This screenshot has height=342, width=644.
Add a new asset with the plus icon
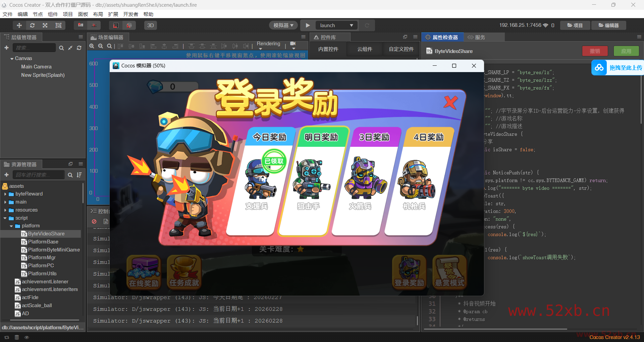(x=6, y=175)
